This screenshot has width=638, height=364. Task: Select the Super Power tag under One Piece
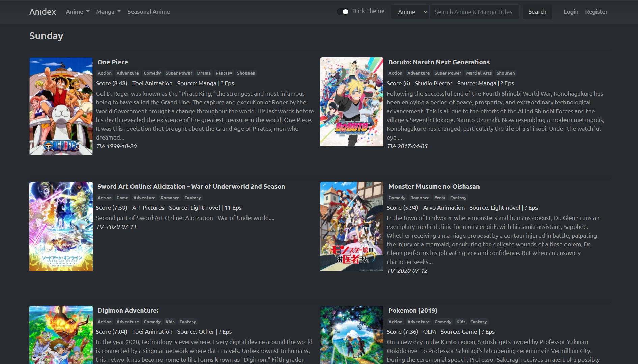[178, 73]
